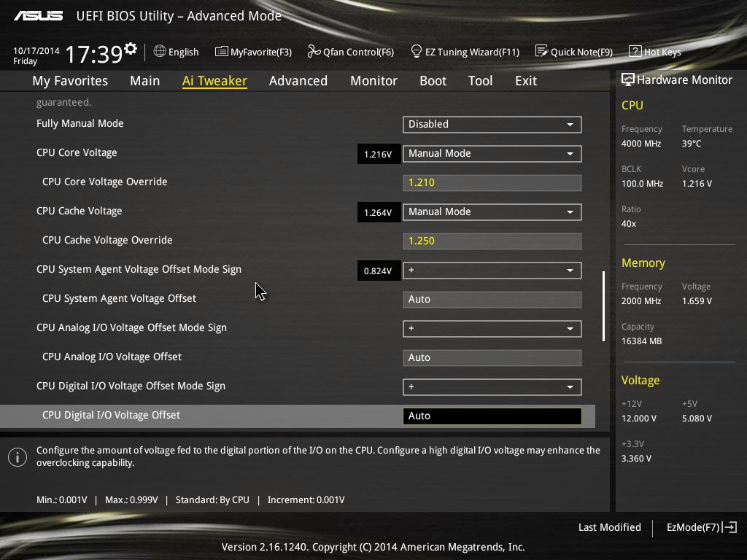Screen dimensions: 747x560
Task: Edit CPU Digital I/O Voltage Offset field
Action: [492, 416]
